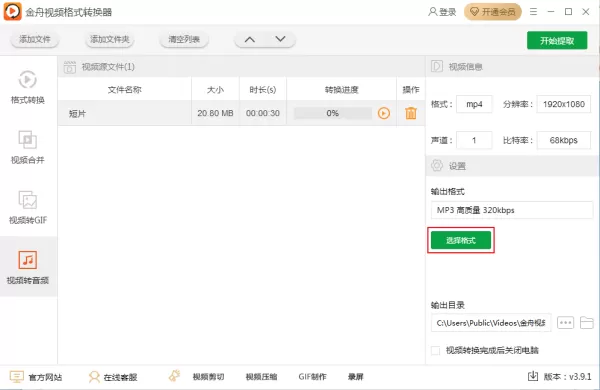
Task: Select the 视频转音频 video-to-audio icon
Action: (28, 260)
